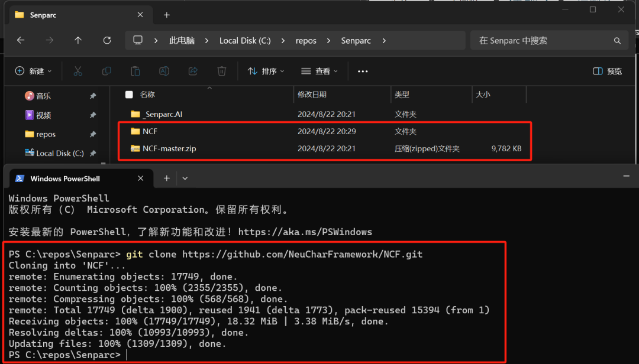
Task: Click repos in the breadcrumb path
Action: coord(306,41)
